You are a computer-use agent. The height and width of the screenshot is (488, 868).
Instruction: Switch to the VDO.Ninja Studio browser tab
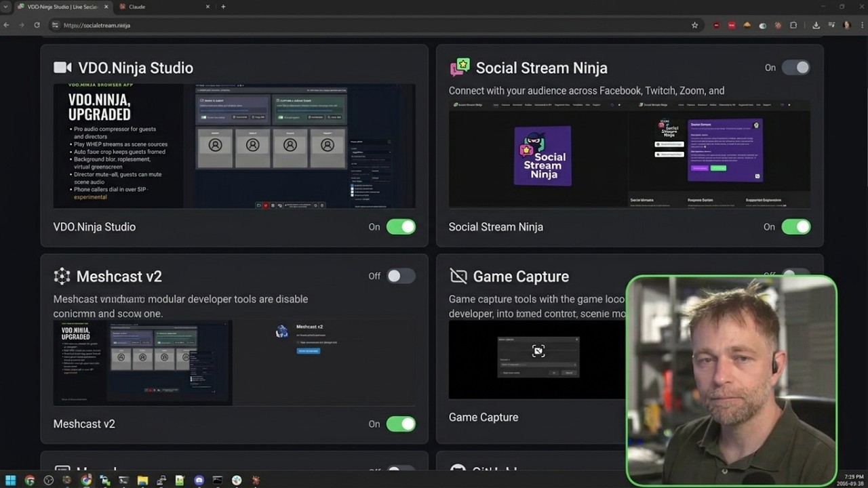click(62, 7)
